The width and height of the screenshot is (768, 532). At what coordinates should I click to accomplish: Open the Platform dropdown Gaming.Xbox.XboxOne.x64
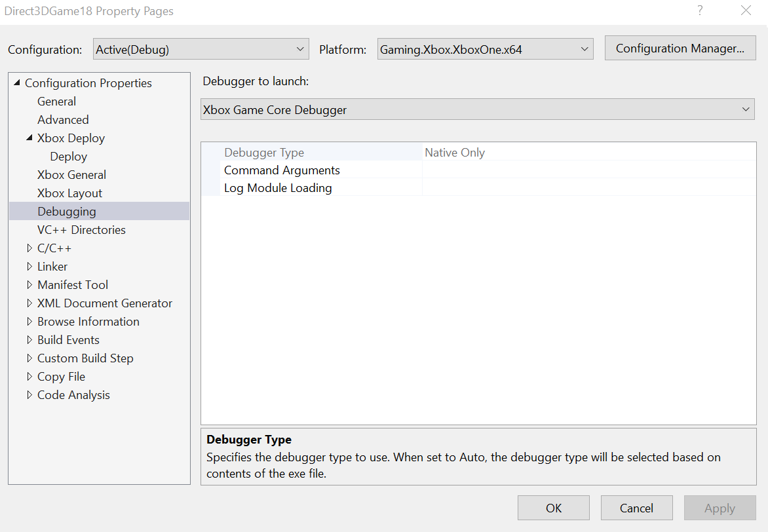coord(485,49)
